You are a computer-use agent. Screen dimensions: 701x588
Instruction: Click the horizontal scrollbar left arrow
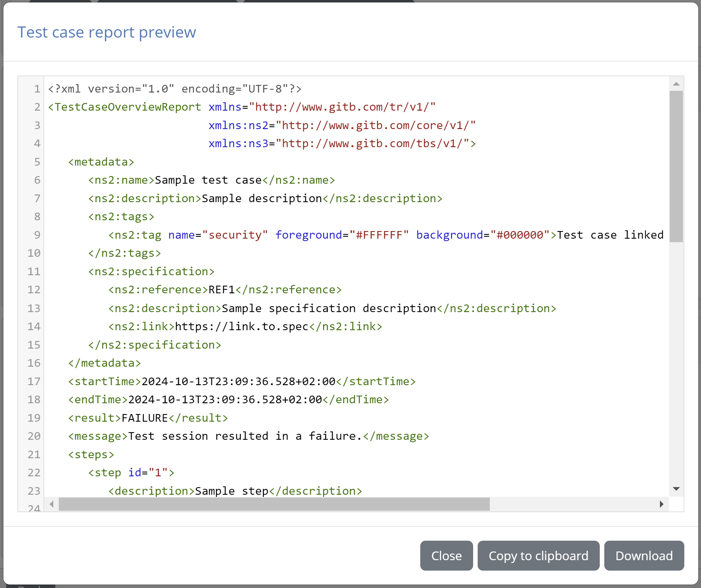51,504
